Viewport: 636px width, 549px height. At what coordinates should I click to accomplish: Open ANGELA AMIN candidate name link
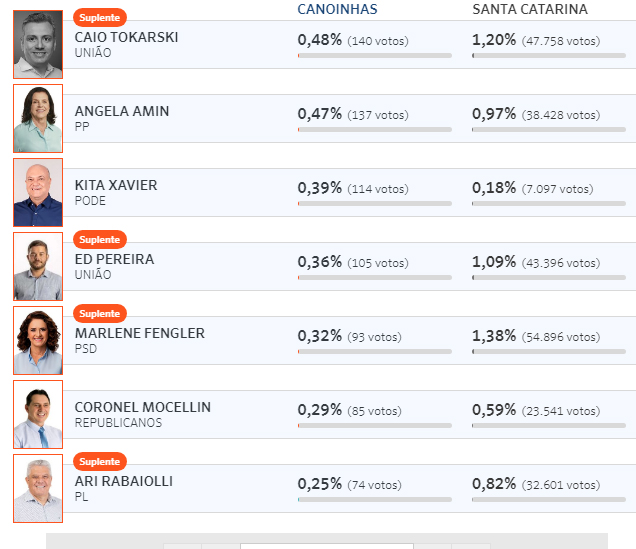coord(122,111)
